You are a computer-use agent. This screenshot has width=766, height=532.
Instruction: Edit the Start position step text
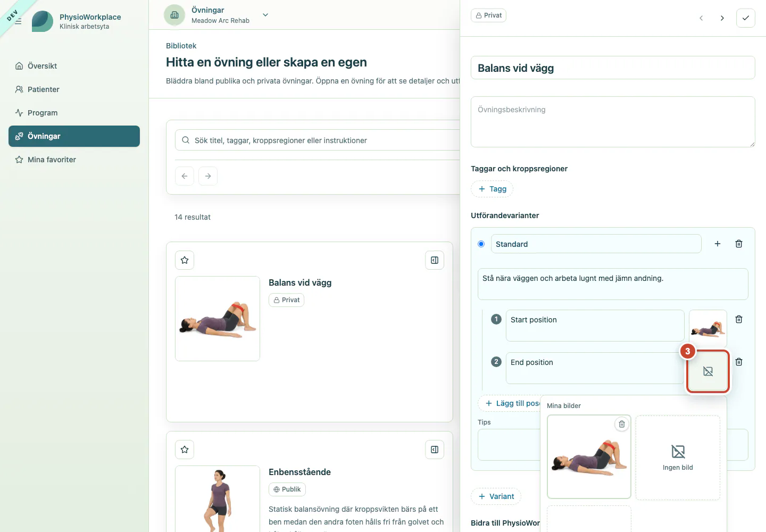click(595, 326)
